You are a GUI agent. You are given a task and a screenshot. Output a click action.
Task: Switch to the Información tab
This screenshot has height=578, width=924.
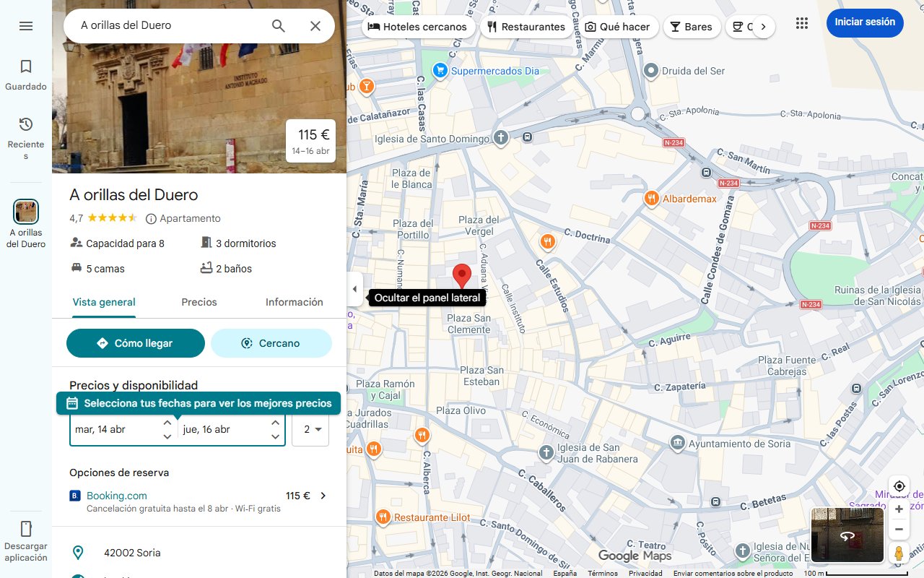[294, 302]
